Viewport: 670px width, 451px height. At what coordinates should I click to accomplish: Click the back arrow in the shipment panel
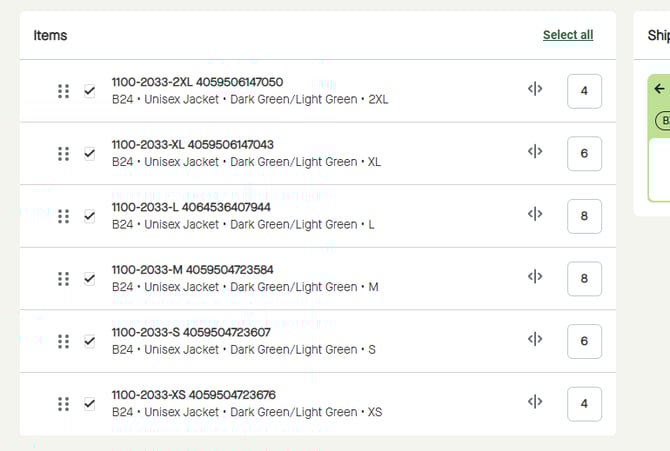pyautogui.click(x=659, y=89)
